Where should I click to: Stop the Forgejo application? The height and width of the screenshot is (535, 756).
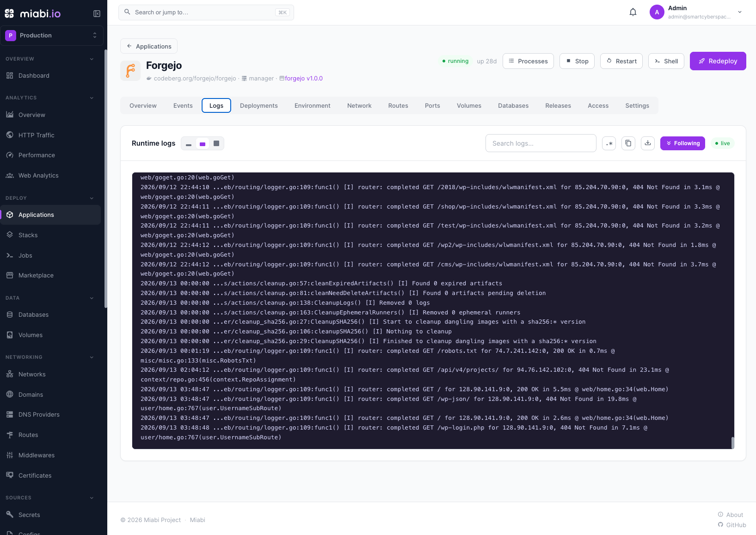[x=577, y=61]
